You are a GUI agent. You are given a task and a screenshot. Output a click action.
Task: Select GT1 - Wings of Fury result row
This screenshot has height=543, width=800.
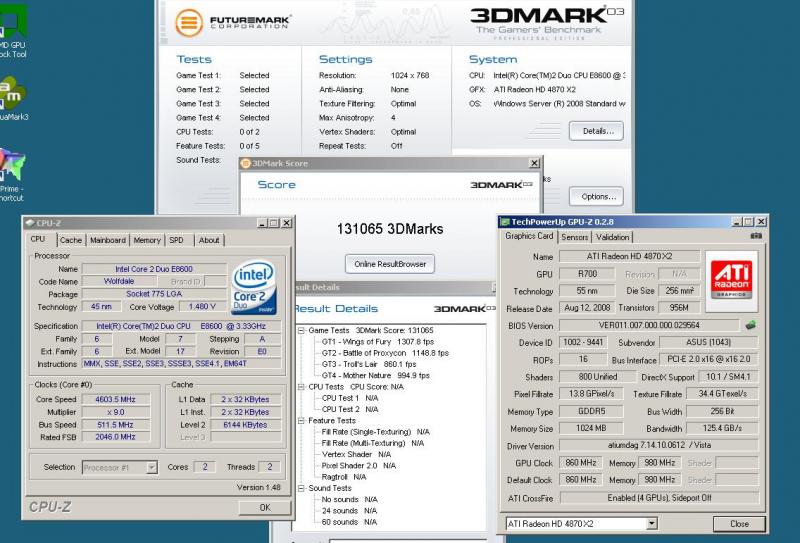(378, 341)
